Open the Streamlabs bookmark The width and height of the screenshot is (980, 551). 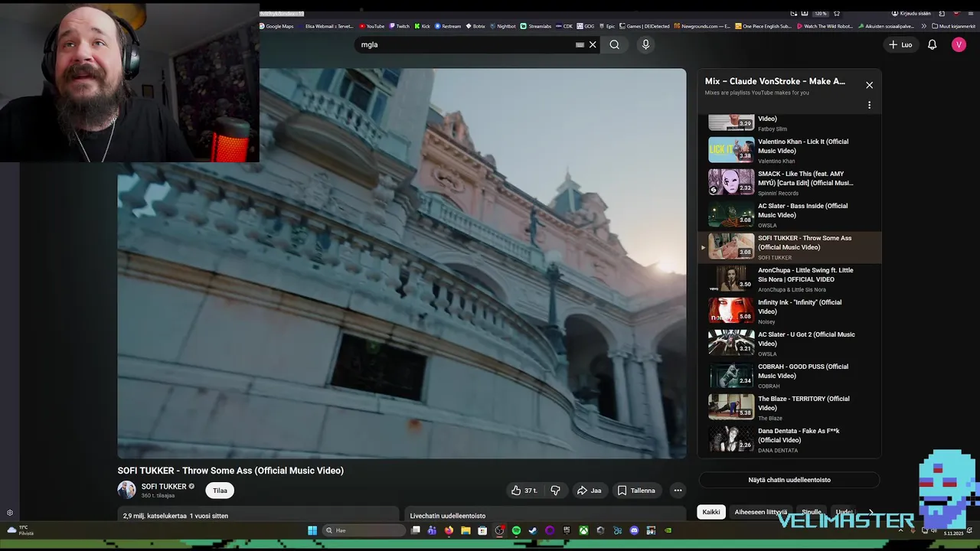[536, 26]
